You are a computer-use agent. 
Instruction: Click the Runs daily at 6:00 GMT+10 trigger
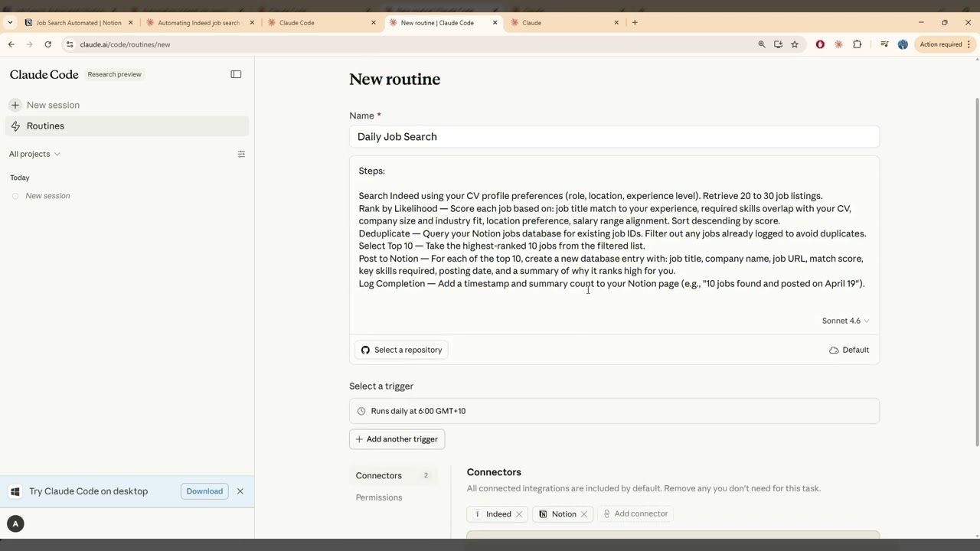[614, 411]
